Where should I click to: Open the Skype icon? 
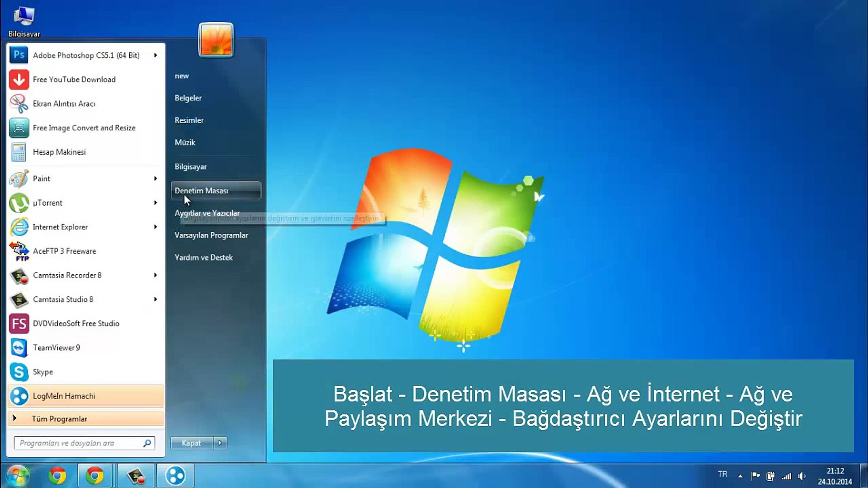click(x=19, y=372)
